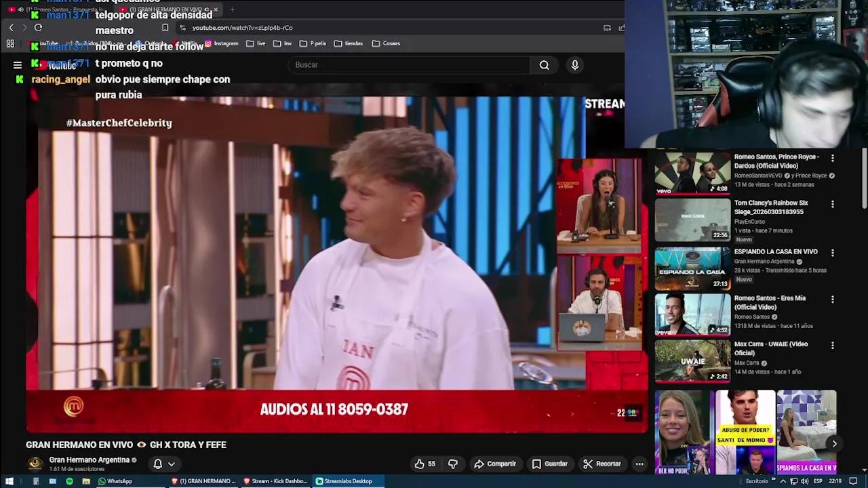The height and width of the screenshot is (488, 868).
Task: Toggle the notification bell for Gran Hermano Argentina
Action: point(157,464)
